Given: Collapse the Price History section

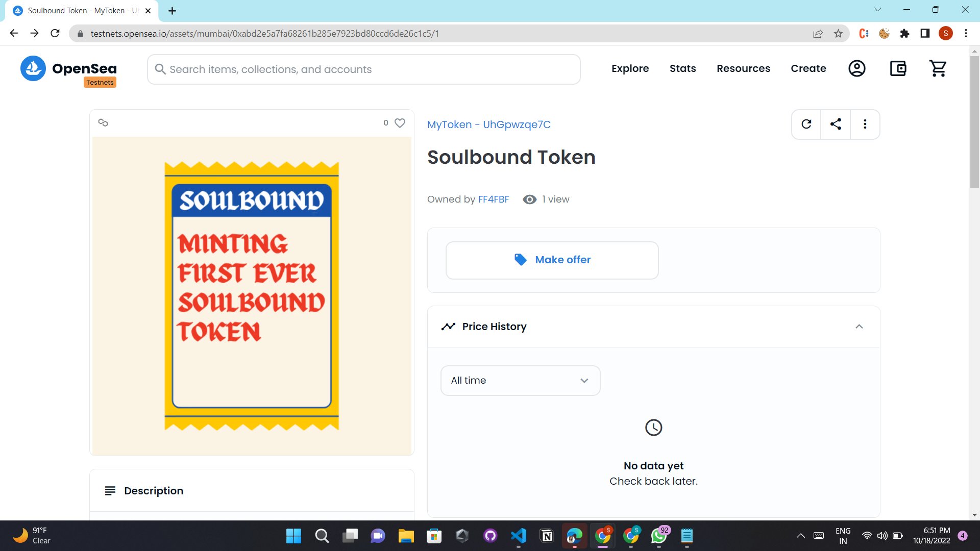Looking at the screenshot, I should pos(859,327).
